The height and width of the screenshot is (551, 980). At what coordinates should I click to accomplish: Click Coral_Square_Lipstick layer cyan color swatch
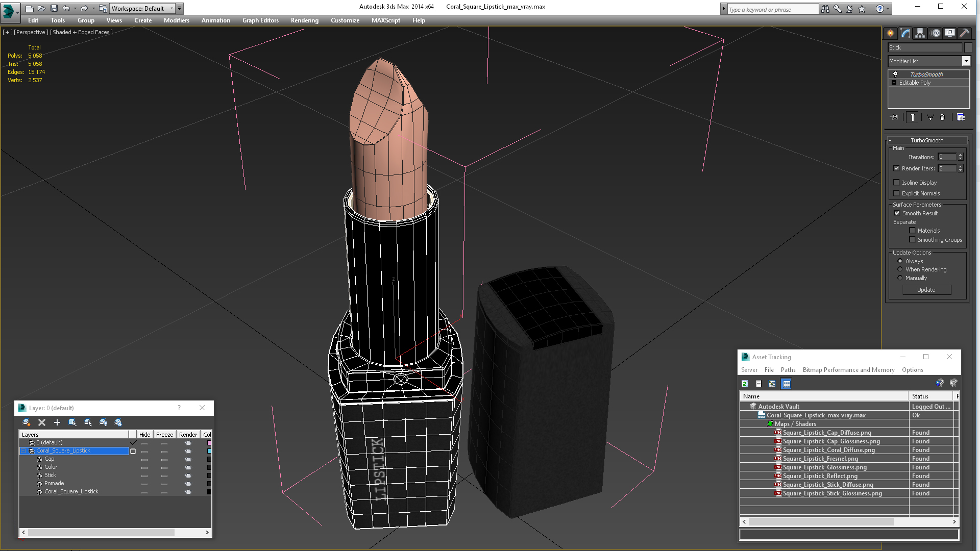pos(209,451)
